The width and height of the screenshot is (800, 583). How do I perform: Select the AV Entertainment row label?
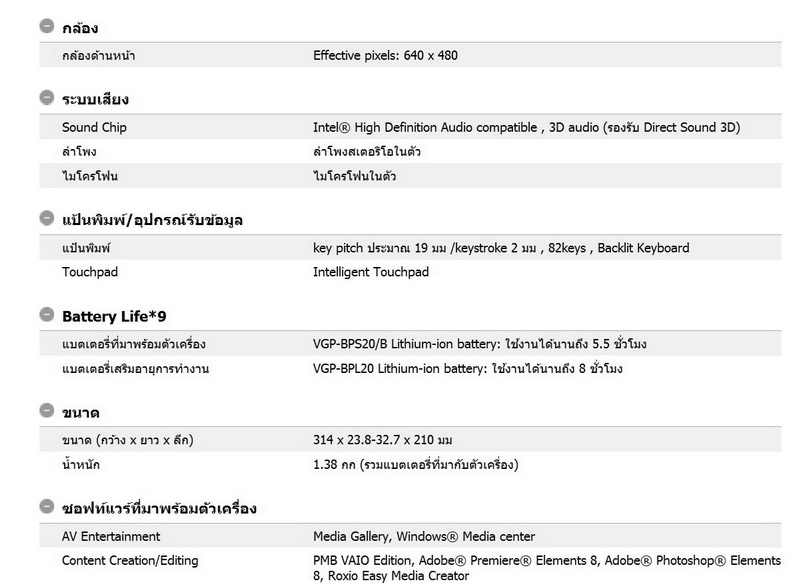point(111,537)
